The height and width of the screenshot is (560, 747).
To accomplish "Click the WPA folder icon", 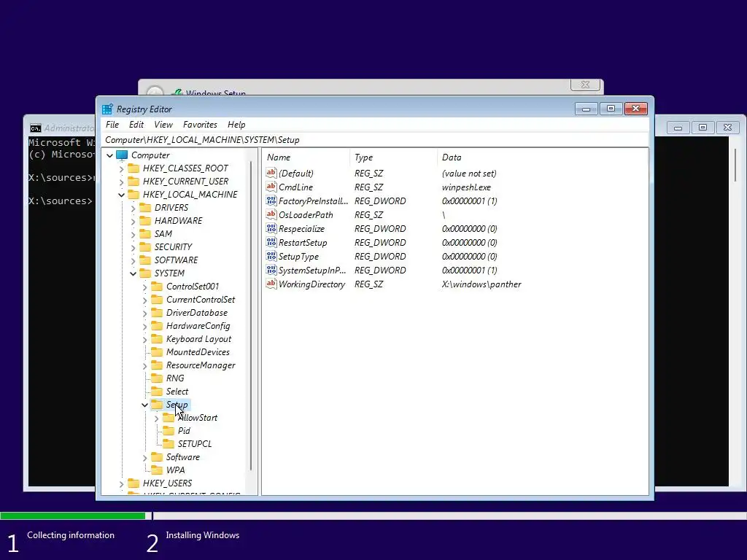I will pyautogui.click(x=157, y=470).
